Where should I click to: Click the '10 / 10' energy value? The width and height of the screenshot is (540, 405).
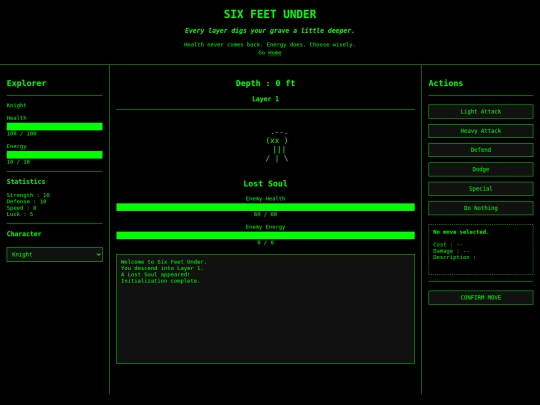(x=18, y=162)
